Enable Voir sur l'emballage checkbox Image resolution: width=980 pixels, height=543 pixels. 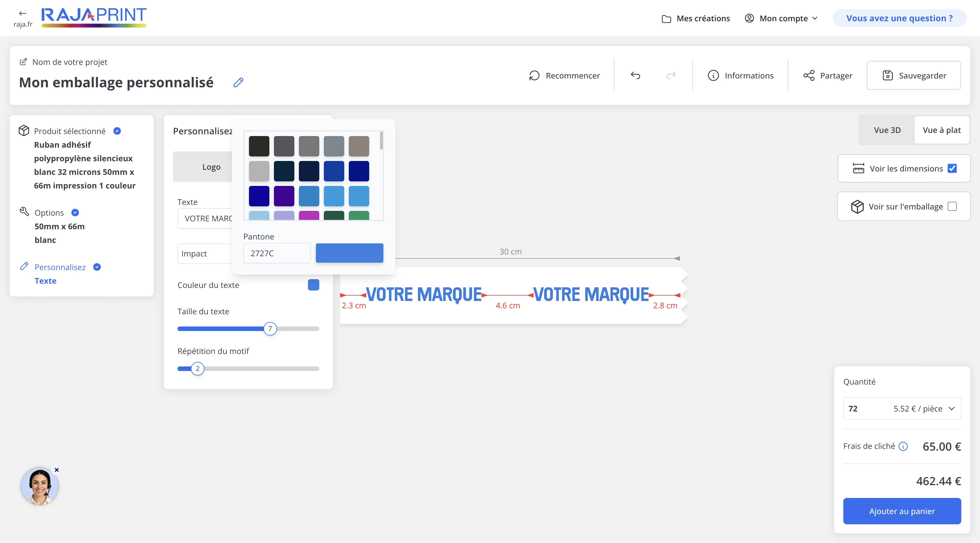(x=952, y=207)
